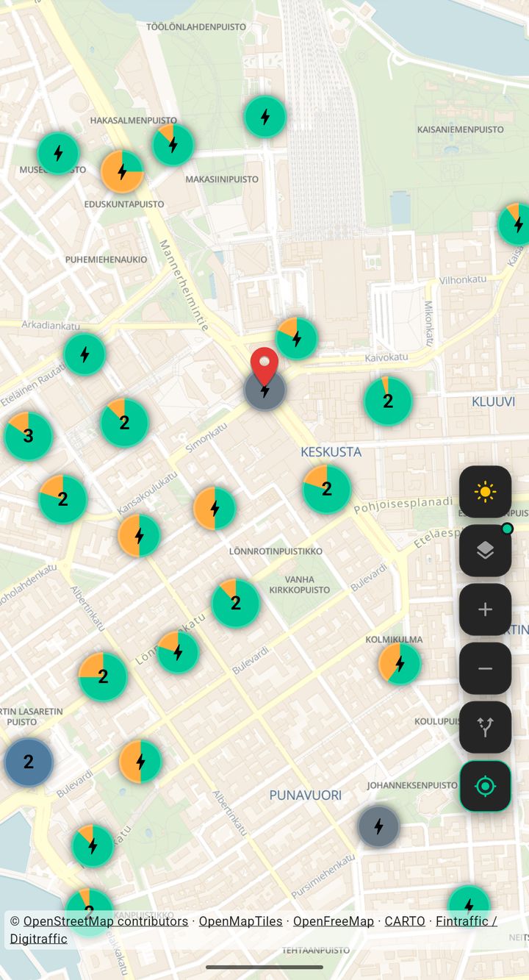Select charger marker beside Museum label
This screenshot has width=529, height=980.
tap(58, 154)
